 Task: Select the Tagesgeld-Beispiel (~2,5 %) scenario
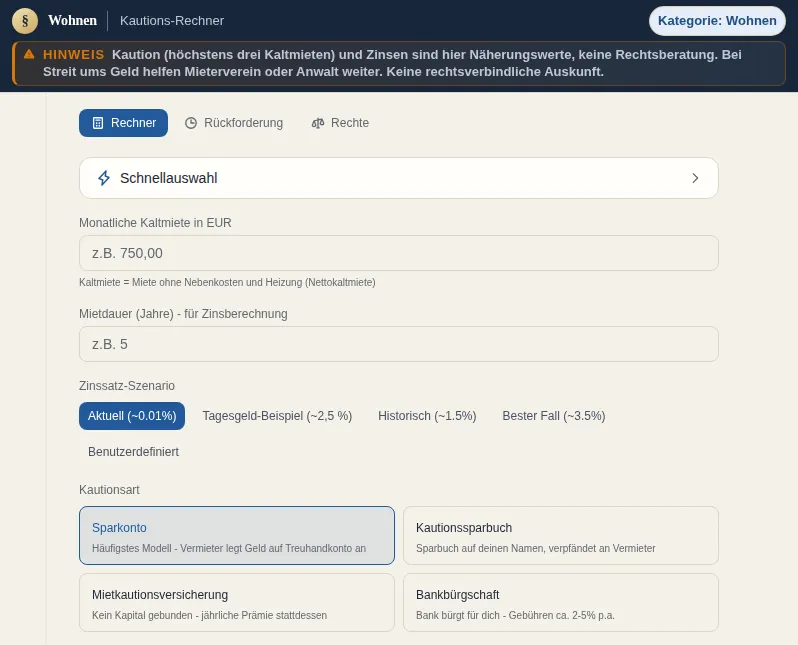point(277,416)
